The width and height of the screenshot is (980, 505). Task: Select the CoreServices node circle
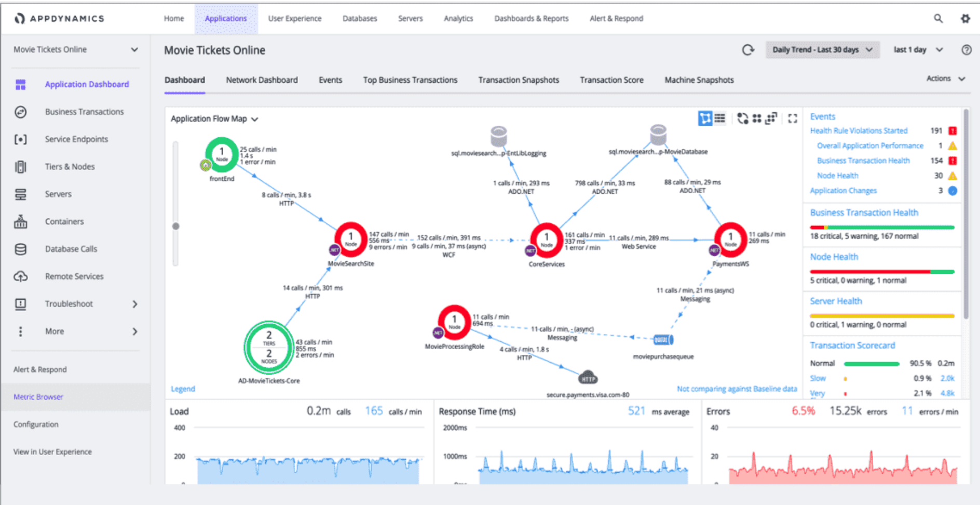pyautogui.click(x=546, y=240)
